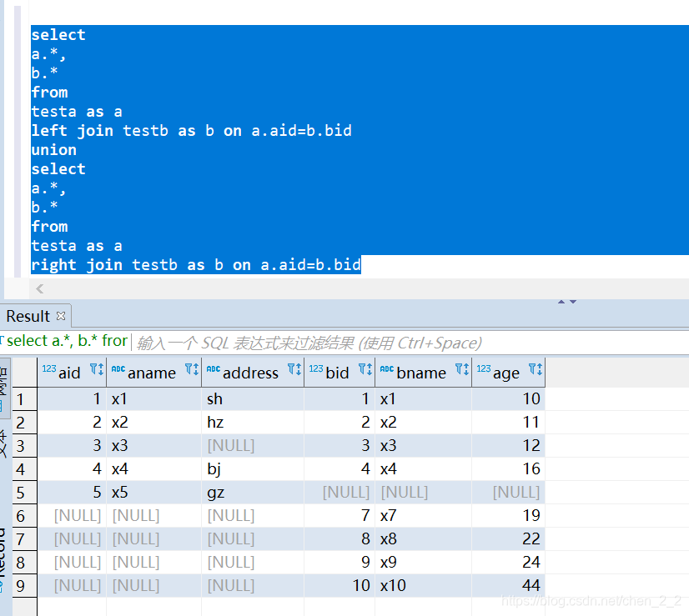Click the age cell '24'
Image resolution: width=689 pixels, height=616 pixels.
pos(508,563)
